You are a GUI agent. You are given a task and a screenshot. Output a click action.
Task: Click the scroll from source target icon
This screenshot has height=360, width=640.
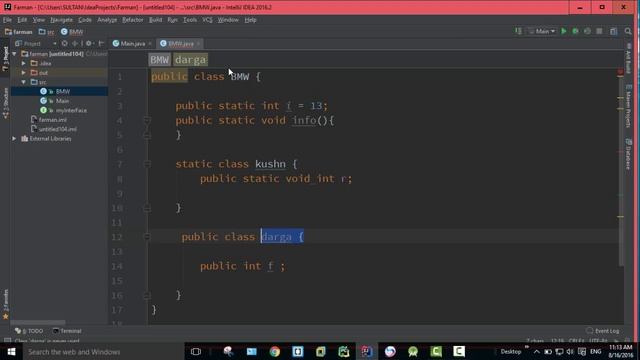coord(64,43)
